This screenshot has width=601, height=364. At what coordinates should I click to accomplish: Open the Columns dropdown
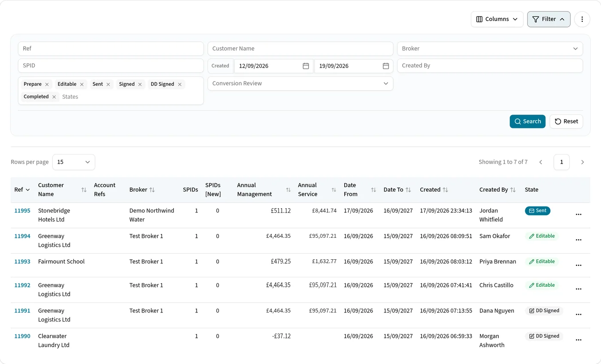(x=497, y=19)
